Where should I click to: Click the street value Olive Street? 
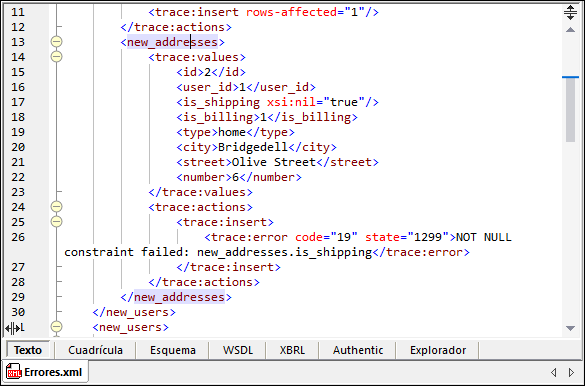click(274, 162)
